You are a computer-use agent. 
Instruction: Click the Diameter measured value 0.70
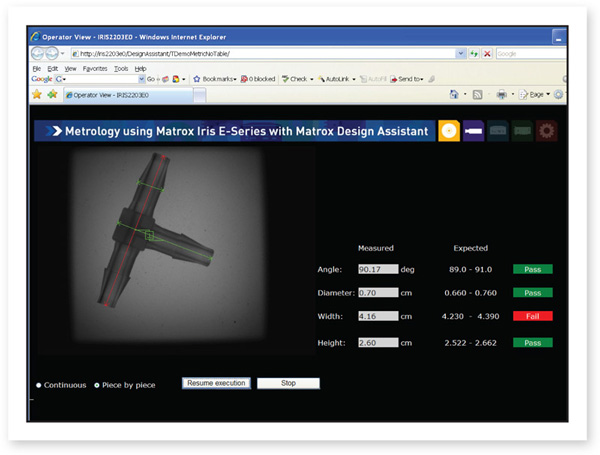tap(378, 293)
